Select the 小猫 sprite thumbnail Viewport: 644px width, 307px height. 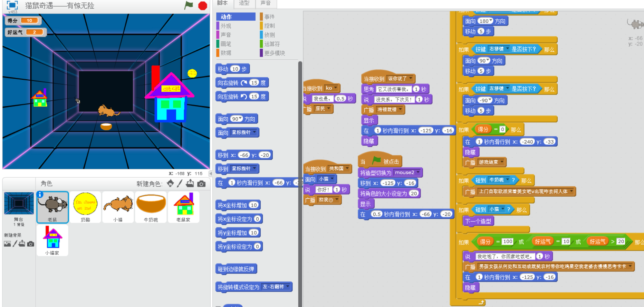pyautogui.click(x=118, y=207)
